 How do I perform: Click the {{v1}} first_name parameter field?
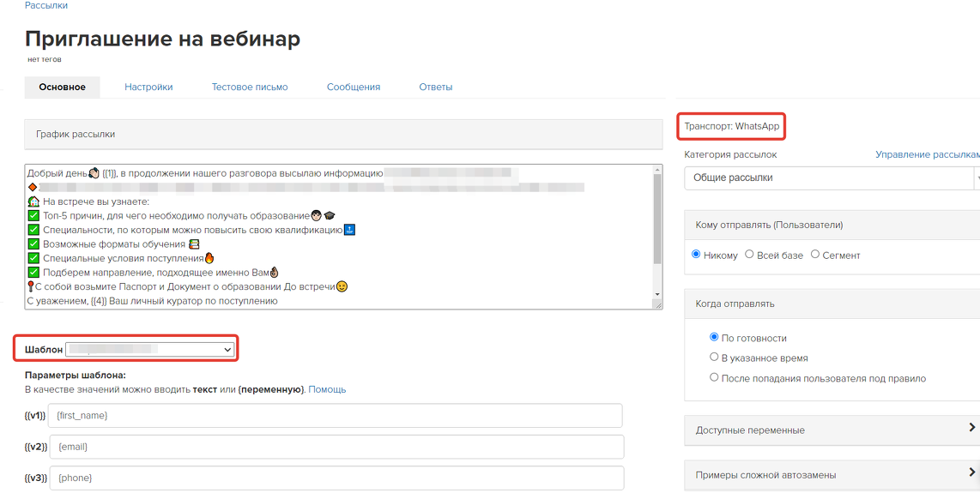pyautogui.click(x=335, y=416)
